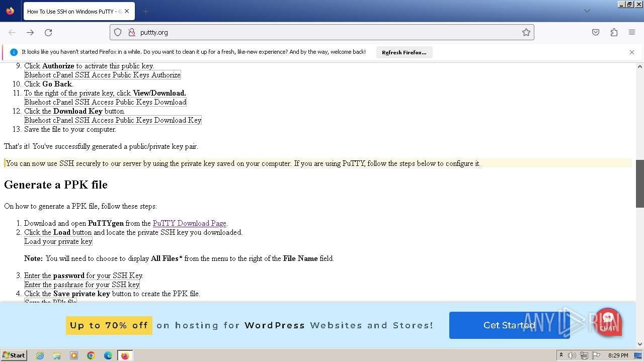Open the Windows Start menu
This screenshot has width=644, height=362.
click(14, 355)
